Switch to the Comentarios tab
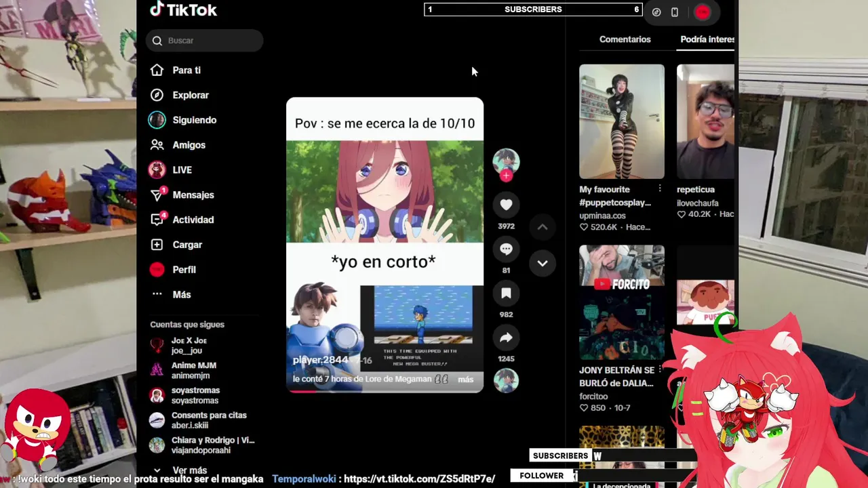Screen dimensions: 868x488 (625, 39)
